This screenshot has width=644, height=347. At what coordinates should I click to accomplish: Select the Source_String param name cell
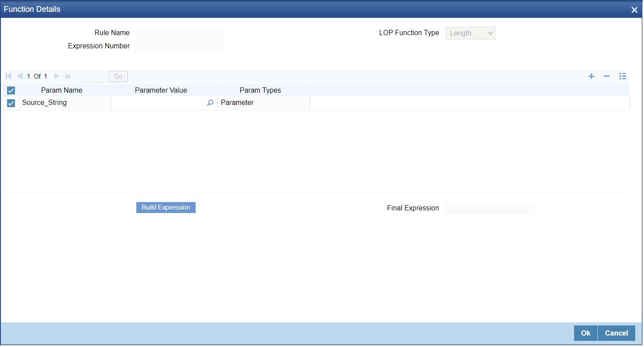tap(65, 103)
